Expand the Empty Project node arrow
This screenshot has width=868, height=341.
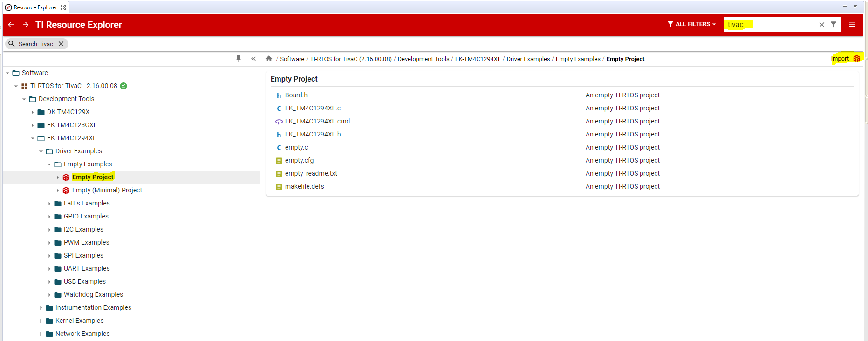point(58,177)
